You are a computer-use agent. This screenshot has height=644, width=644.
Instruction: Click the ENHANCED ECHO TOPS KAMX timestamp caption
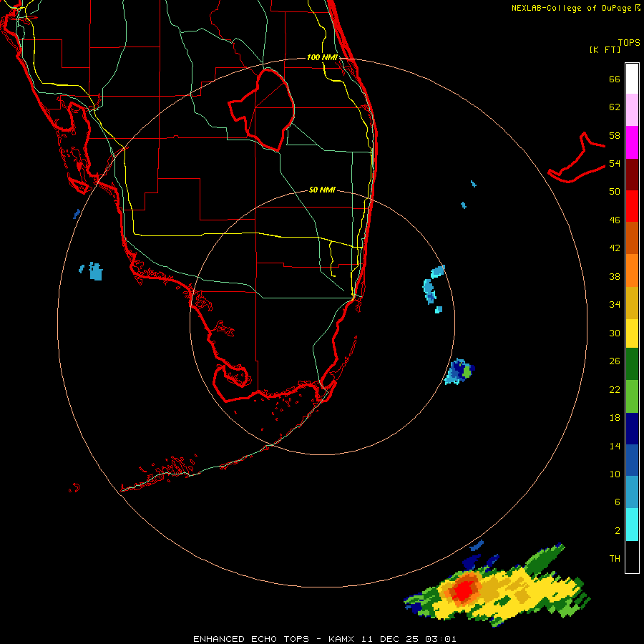pos(325,639)
